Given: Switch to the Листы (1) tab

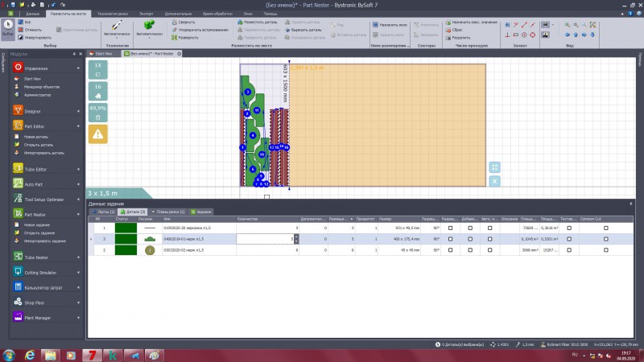Looking at the screenshot, I should point(104,212).
